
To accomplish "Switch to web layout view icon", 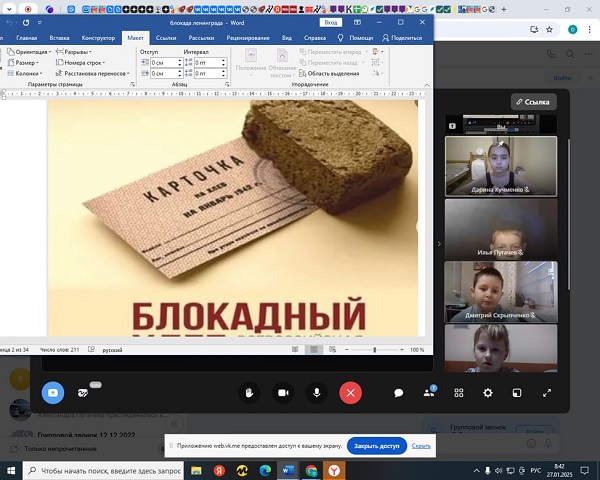I will pos(333,349).
